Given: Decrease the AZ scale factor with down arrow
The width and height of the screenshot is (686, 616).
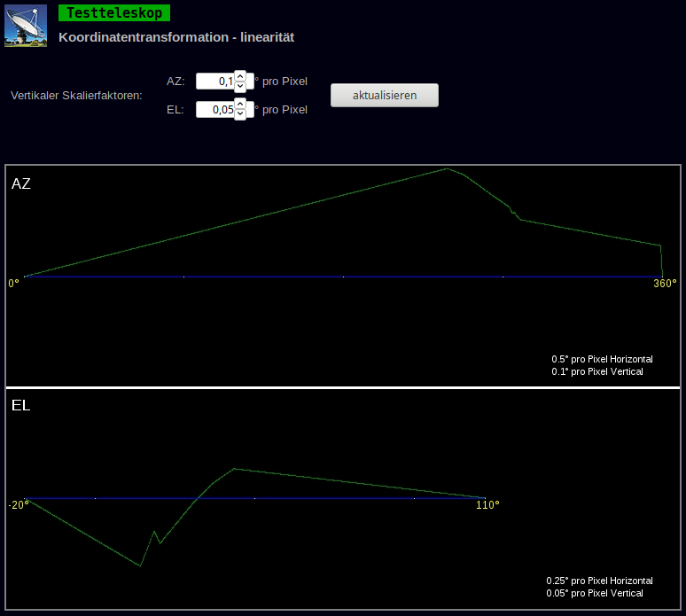Looking at the screenshot, I should coord(240,86).
